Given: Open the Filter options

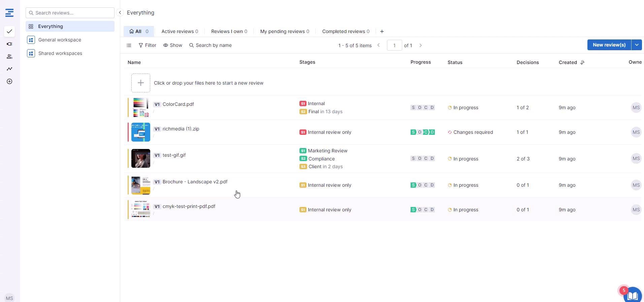Looking at the screenshot, I should click(147, 45).
